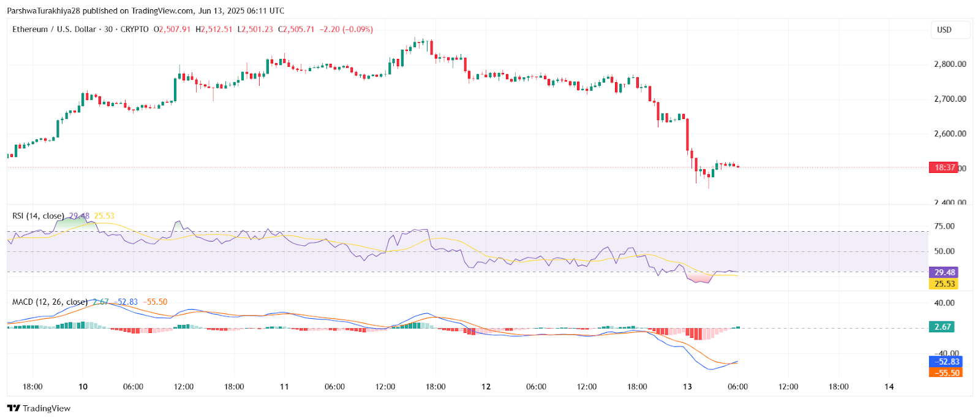980x420 pixels.
Task: Click the TradingView logo icon
Action: coord(13,408)
